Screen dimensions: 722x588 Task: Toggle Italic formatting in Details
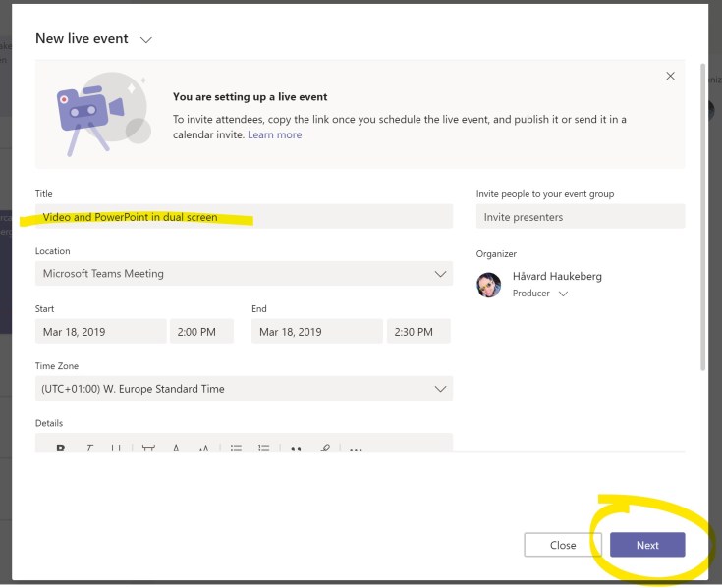tap(88, 449)
